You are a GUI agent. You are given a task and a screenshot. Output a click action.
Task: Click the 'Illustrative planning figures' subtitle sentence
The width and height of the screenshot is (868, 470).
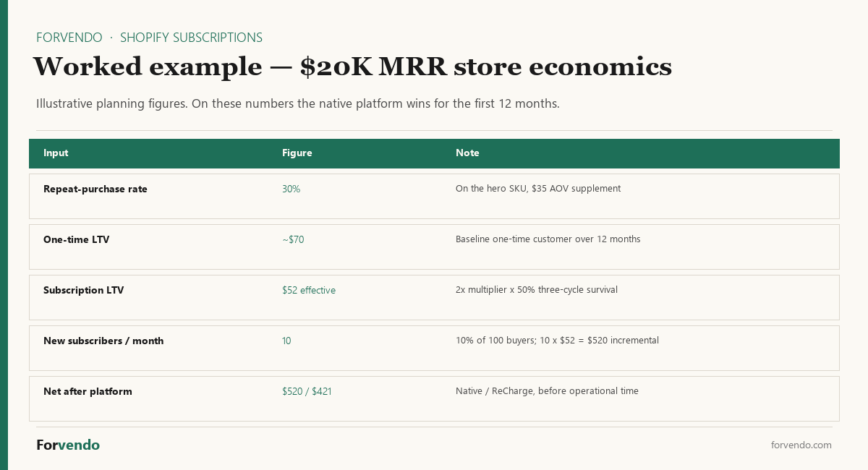point(298,103)
